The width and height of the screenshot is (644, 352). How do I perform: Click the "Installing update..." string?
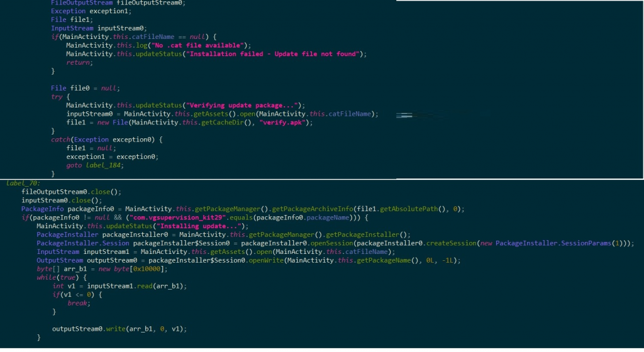[x=198, y=226]
